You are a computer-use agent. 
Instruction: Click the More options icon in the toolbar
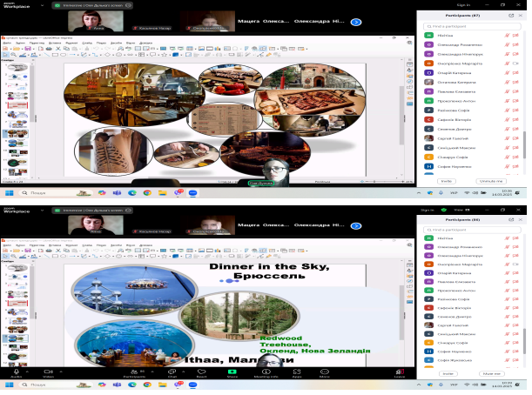(x=325, y=372)
